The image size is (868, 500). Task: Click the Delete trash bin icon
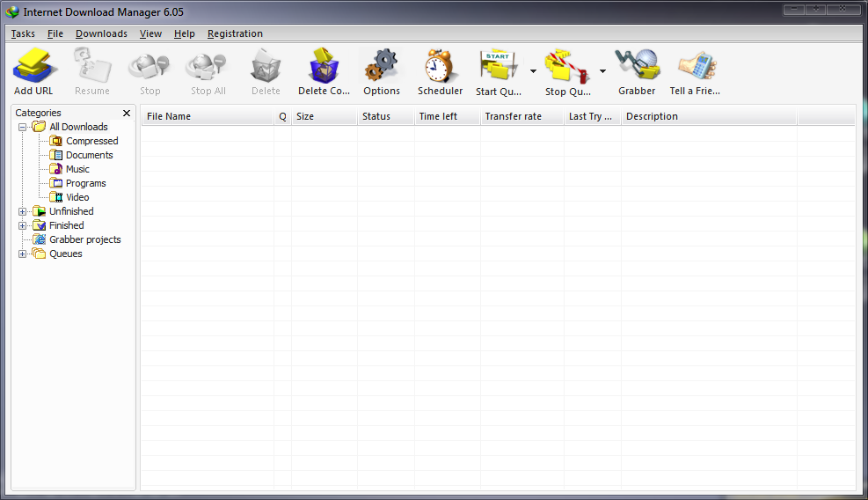pos(266,65)
